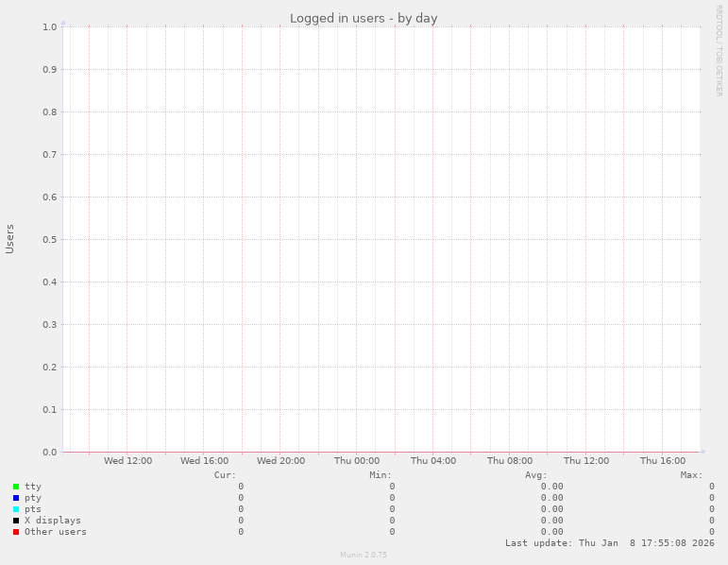Click the 'Other users' legend label

point(56,532)
